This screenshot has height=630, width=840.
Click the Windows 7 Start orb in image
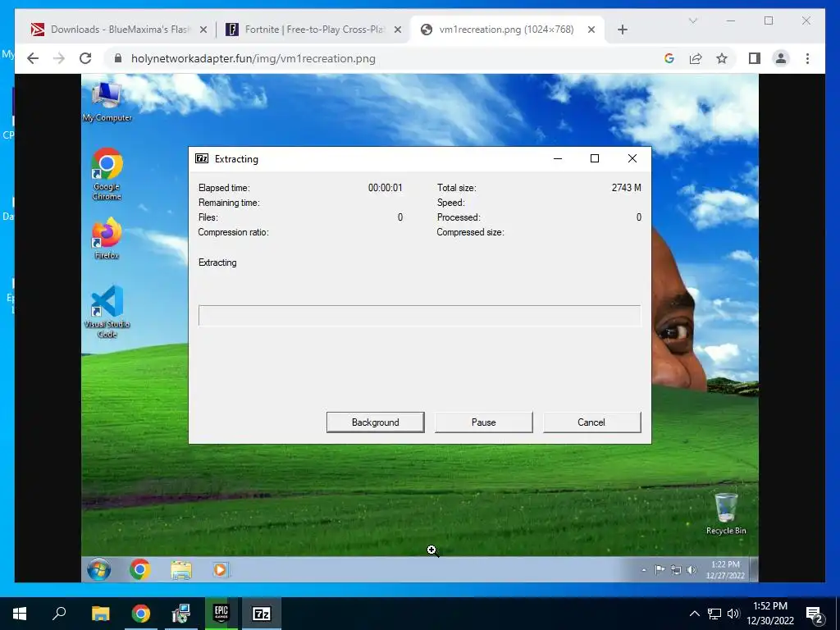click(x=99, y=569)
